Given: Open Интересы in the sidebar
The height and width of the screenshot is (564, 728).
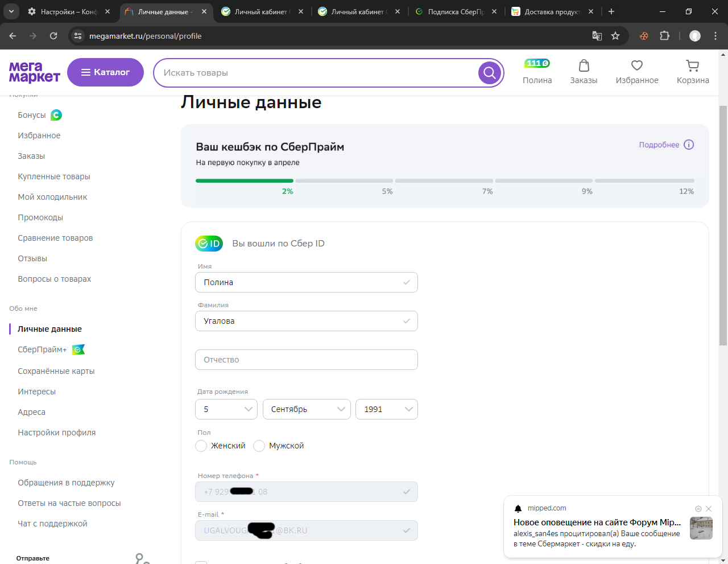Looking at the screenshot, I should coord(36,392).
